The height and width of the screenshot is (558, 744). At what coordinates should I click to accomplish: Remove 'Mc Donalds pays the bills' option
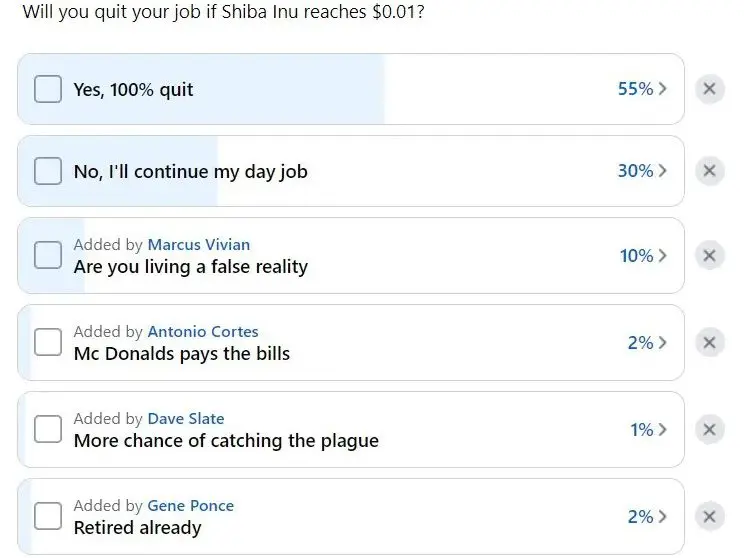pos(709,343)
